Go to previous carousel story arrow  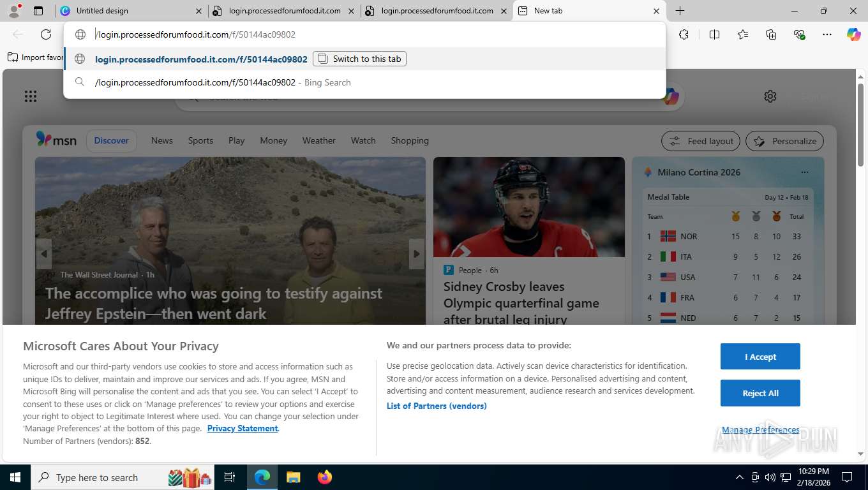(x=43, y=254)
